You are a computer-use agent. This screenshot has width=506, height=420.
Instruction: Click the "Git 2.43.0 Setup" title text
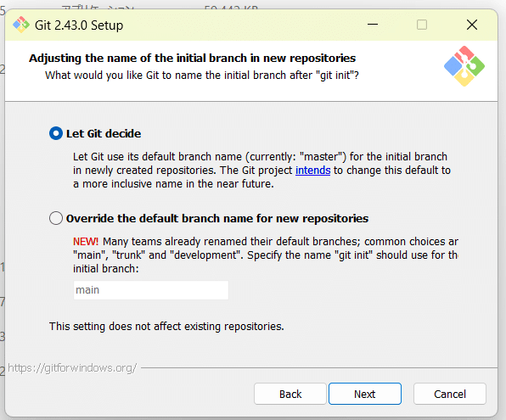[x=79, y=25]
